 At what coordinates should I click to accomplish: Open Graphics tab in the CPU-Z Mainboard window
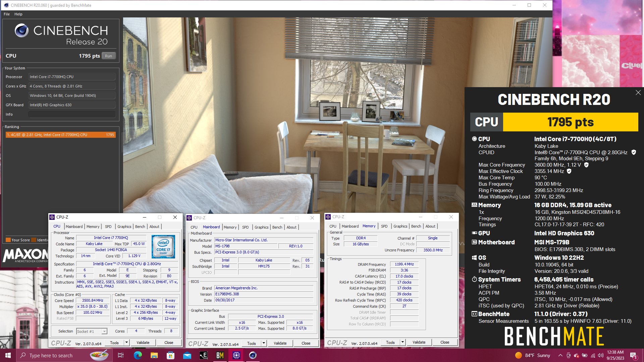pos(261,227)
